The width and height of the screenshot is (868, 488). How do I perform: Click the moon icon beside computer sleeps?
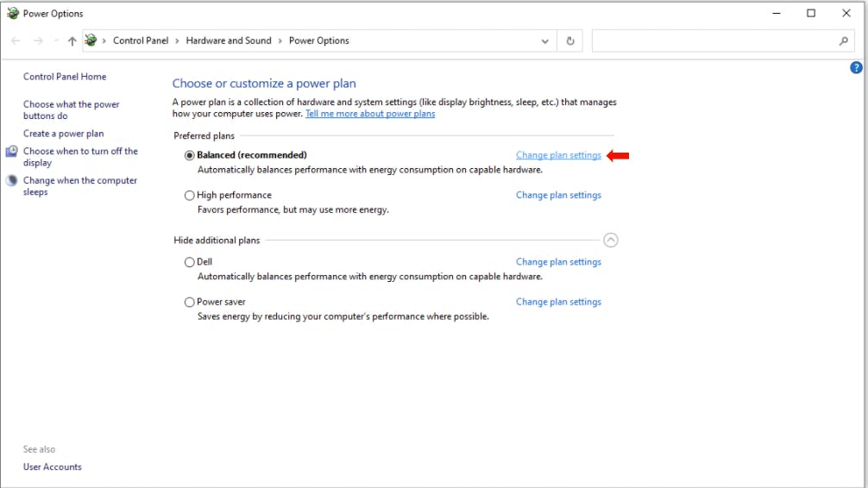(x=12, y=181)
